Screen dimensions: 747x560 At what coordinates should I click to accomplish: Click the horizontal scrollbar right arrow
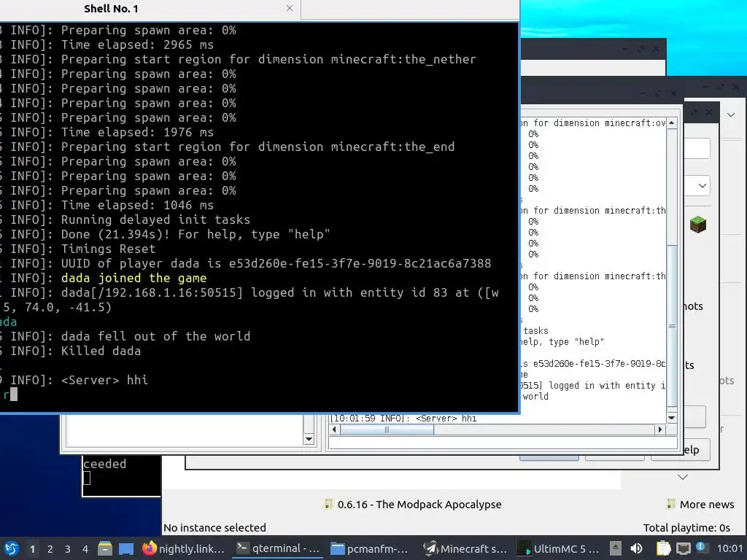(x=659, y=429)
